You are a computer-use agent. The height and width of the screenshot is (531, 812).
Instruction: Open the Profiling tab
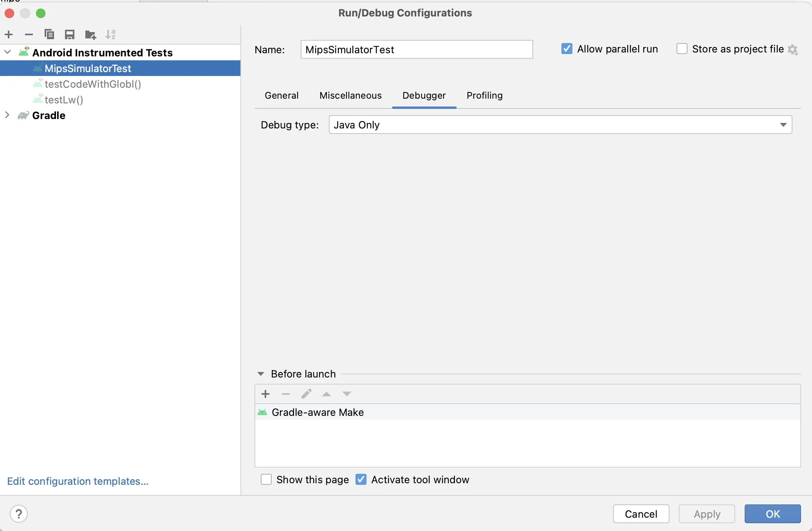pos(484,96)
